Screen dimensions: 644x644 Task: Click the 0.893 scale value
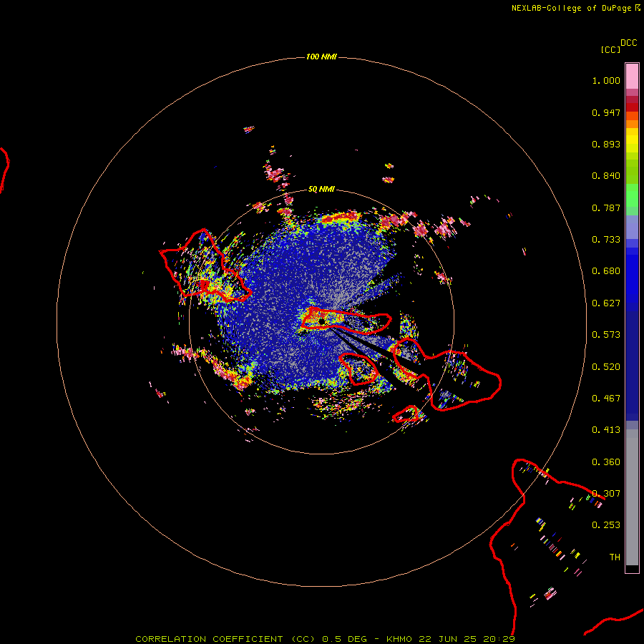coord(606,144)
